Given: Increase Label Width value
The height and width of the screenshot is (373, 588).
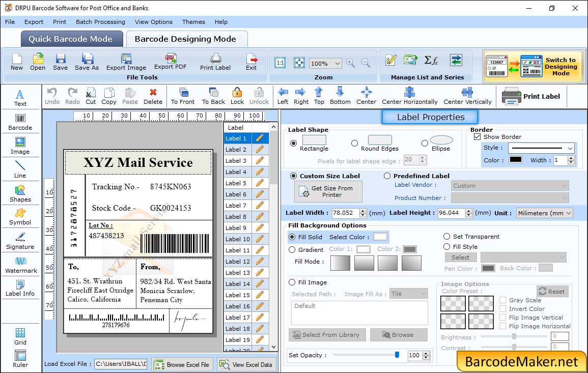Looking at the screenshot, I should point(362,211).
